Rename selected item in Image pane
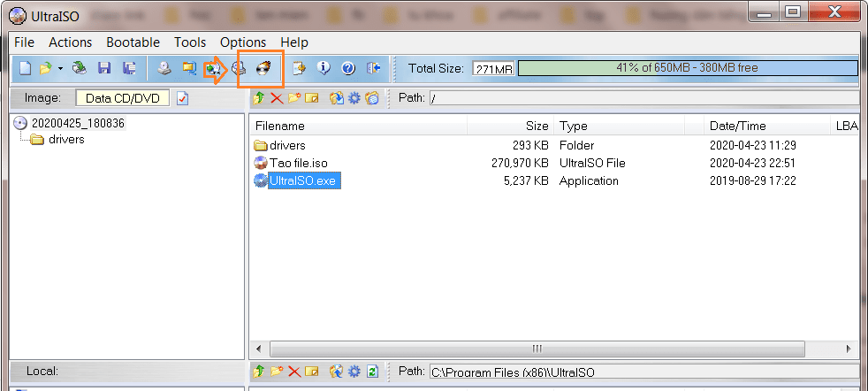Screen dimensions: 868x391 (312, 98)
